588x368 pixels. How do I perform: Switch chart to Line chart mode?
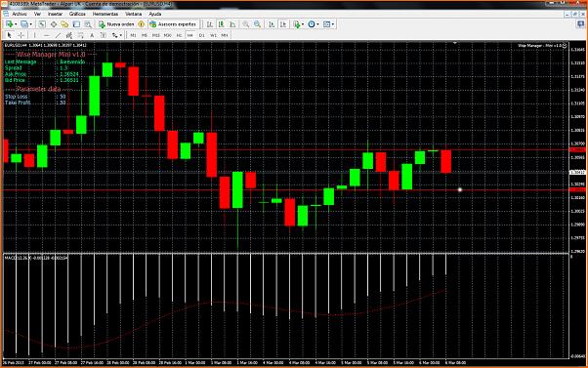coord(232,24)
